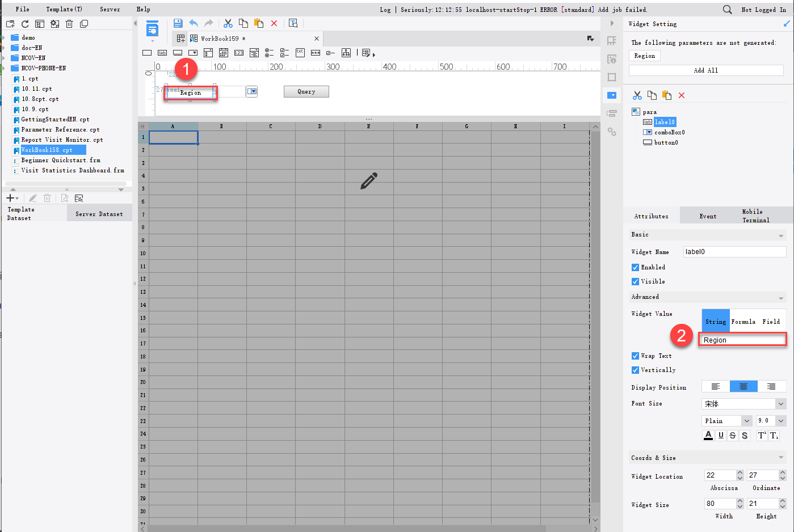Open the Server menu
794x532 pixels.
pos(110,9)
